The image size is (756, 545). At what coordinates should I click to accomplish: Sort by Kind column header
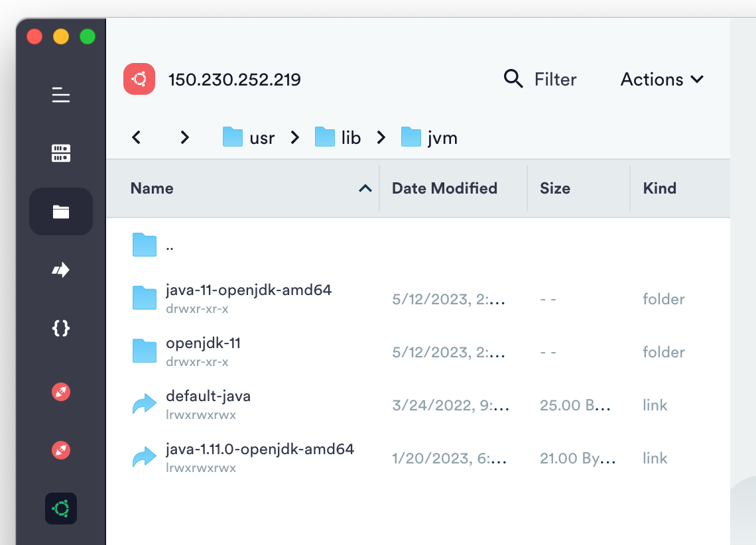(x=660, y=188)
